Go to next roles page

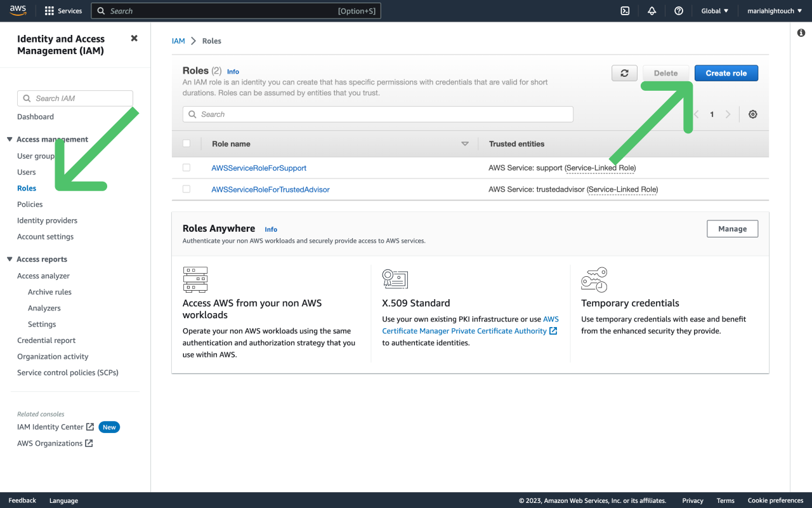[728, 114]
